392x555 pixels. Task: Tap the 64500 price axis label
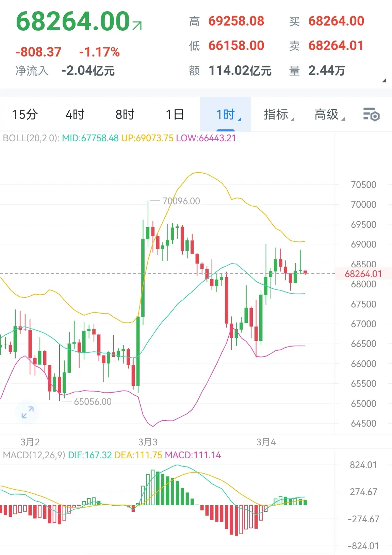363,424
